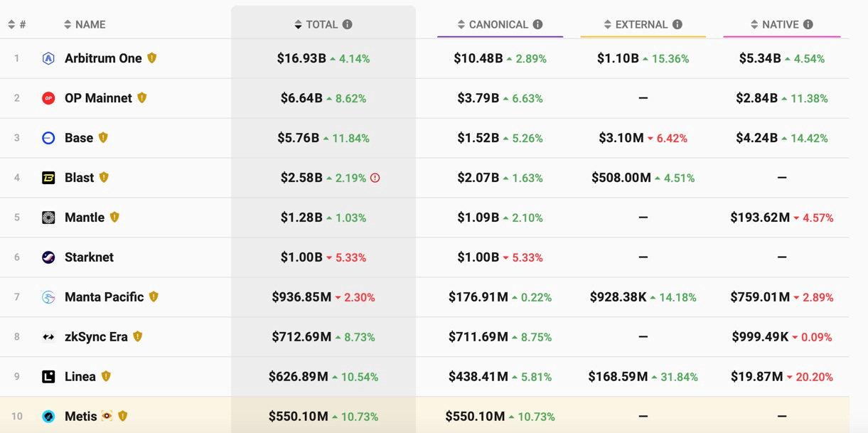This screenshot has height=433, width=868.
Task: Open the Starknet project link
Action: 89,257
